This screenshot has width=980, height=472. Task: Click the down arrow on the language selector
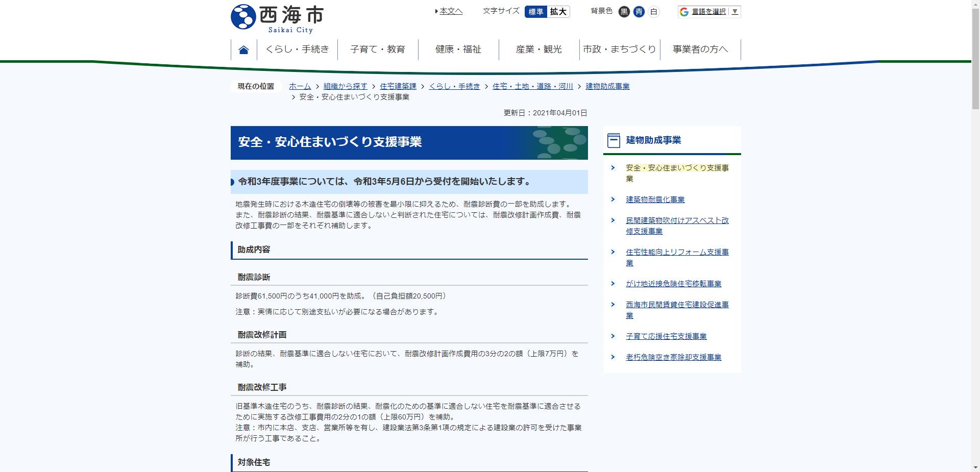point(734,11)
